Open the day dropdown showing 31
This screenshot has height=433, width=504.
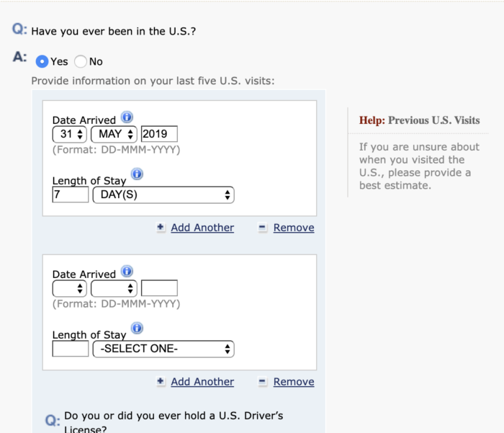(x=70, y=134)
